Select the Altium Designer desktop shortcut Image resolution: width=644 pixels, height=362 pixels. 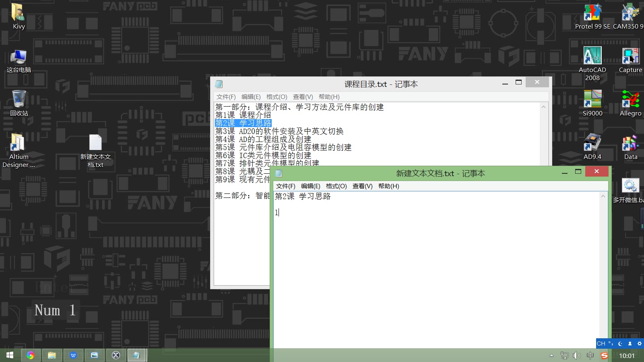[19, 150]
